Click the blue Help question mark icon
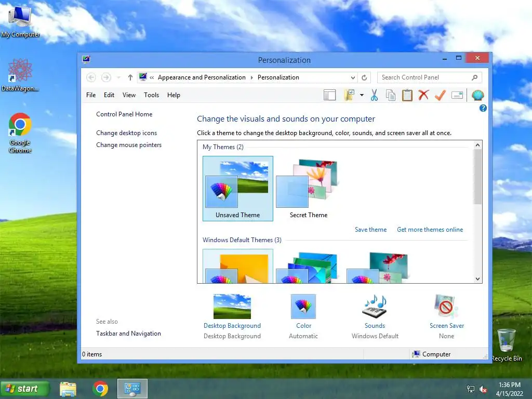This screenshot has width=532, height=399. pyautogui.click(x=483, y=108)
